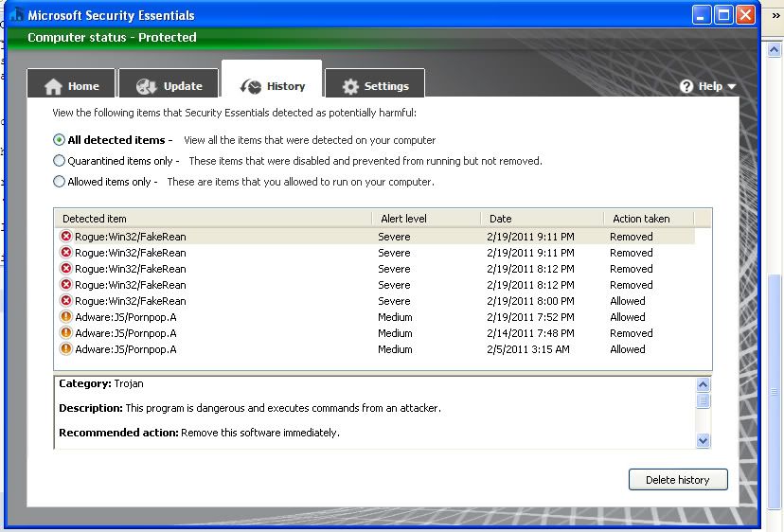Expand the Help dropdown arrow
Screen dimensions: 784x532
pyautogui.click(x=732, y=86)
